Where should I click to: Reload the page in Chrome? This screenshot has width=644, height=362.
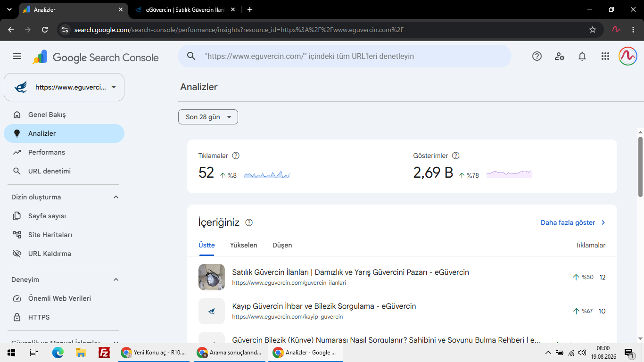pos(45,30)
